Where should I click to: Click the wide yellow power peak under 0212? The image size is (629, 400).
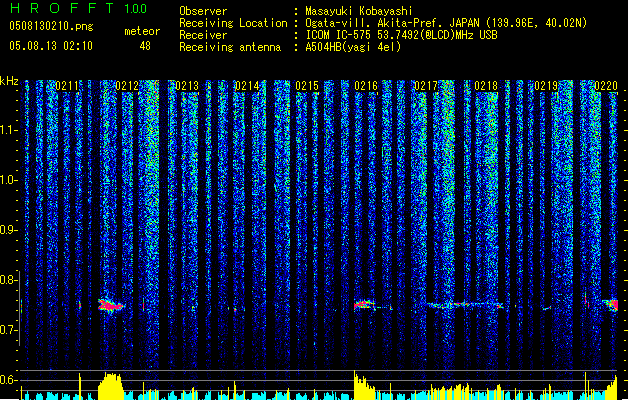(x=111, y=386)
